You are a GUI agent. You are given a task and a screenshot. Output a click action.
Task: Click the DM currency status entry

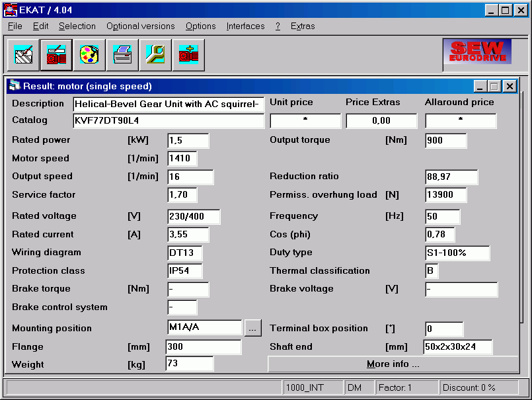coord(359,387)
